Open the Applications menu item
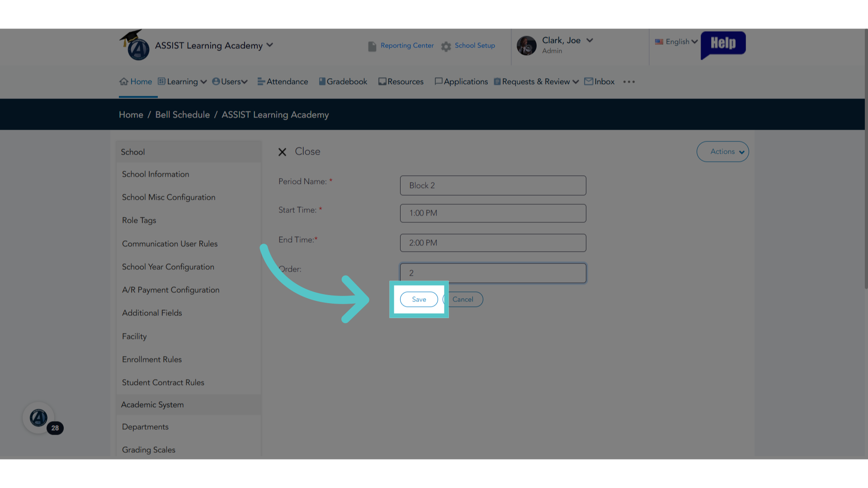The image size is (868, 488). [x=461, y=81]
